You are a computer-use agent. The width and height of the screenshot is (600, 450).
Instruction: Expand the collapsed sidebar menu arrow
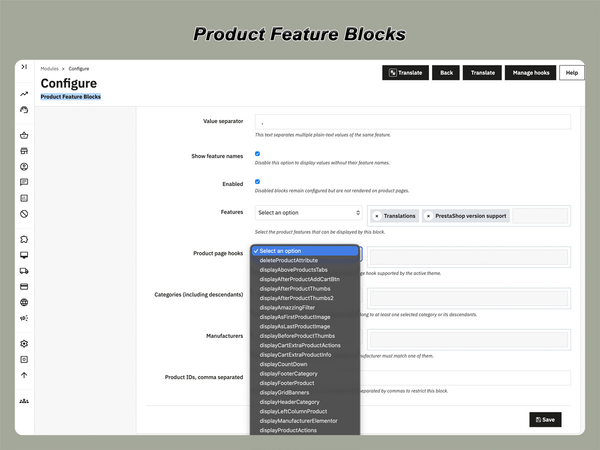[24, 67]
